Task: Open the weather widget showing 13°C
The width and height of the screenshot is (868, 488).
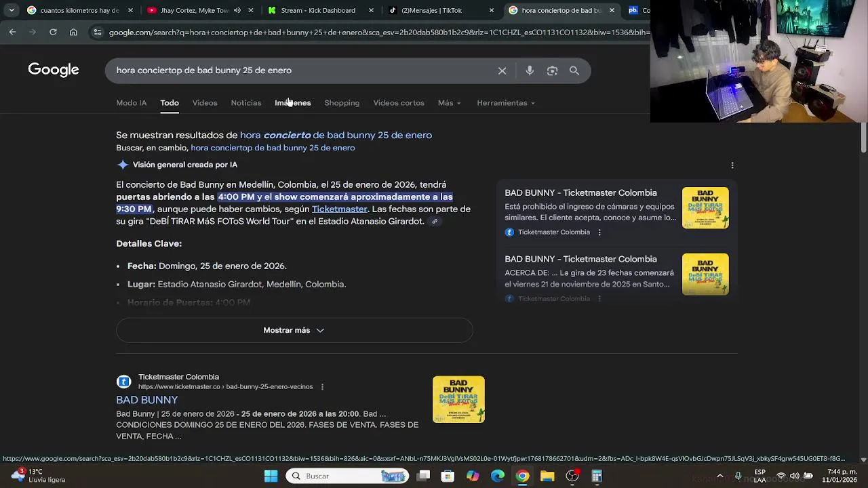Action: click(x=39, y=475)
